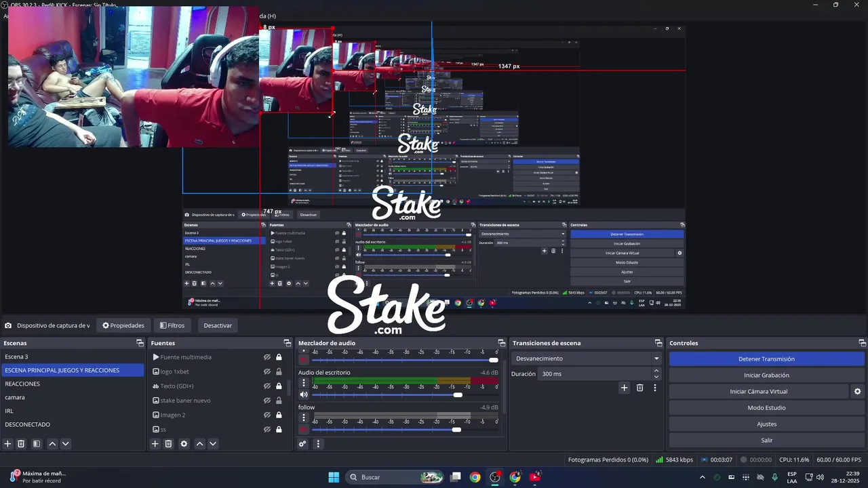Image resolution: width=868 pixels, height=488 pixels.
Task: Open the Windows Start menu
Action: pyautogui.click(x=334, y=477)
